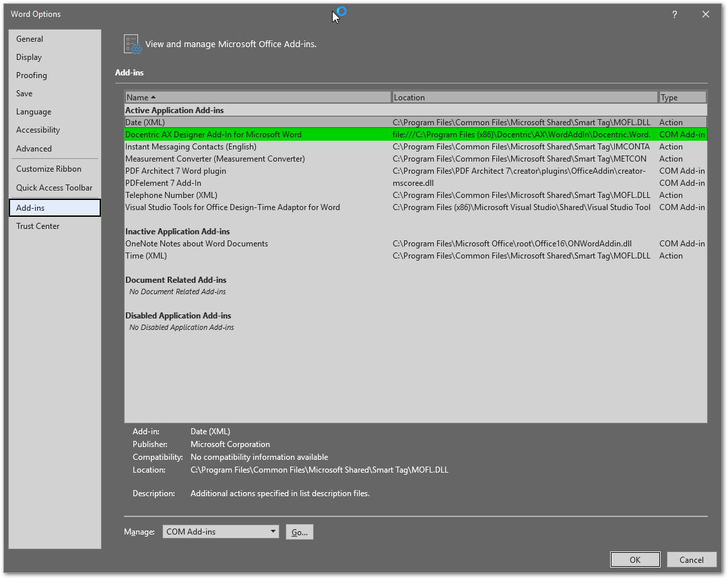
Task: Select the Date (XML) add-in row
Action: click(x=416, y=122)
